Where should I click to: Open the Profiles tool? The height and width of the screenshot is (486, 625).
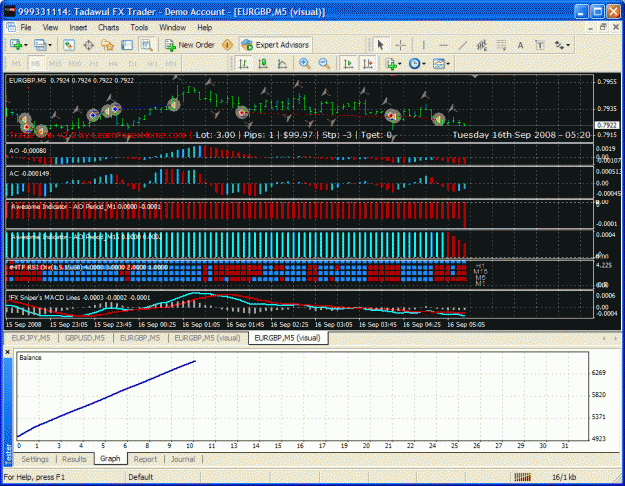click(x=39, y=45)
